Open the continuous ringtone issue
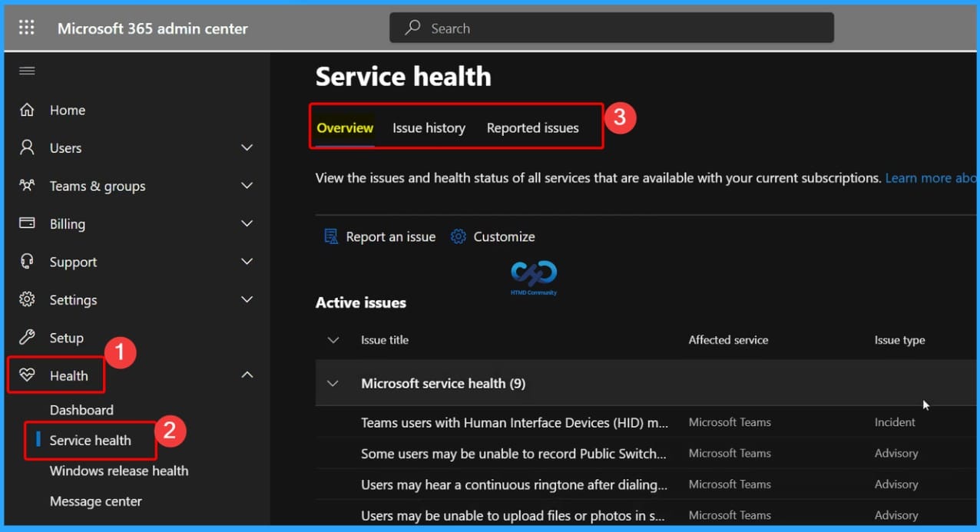This screenshot has width=980, height=532. click(514, 484)
